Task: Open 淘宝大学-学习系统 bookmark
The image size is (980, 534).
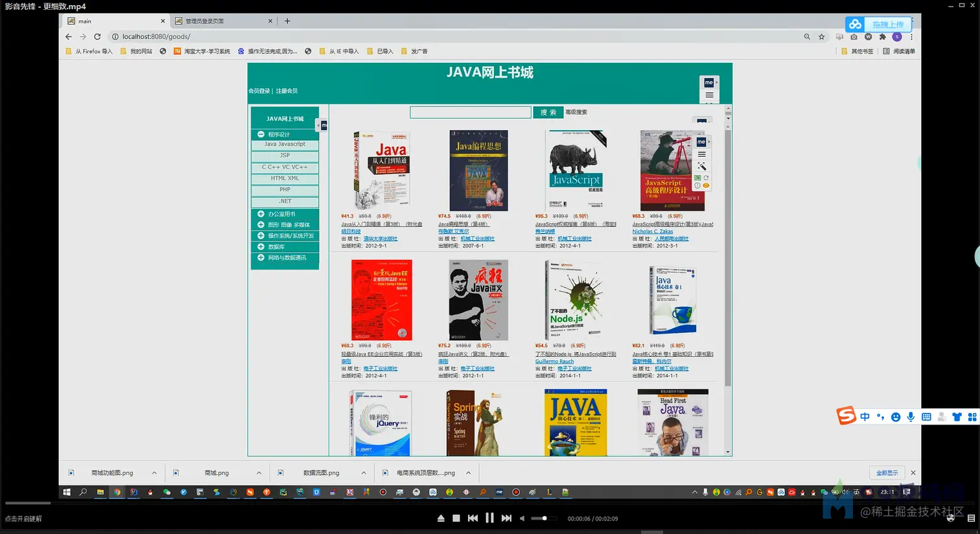Action: click(202, 51)
